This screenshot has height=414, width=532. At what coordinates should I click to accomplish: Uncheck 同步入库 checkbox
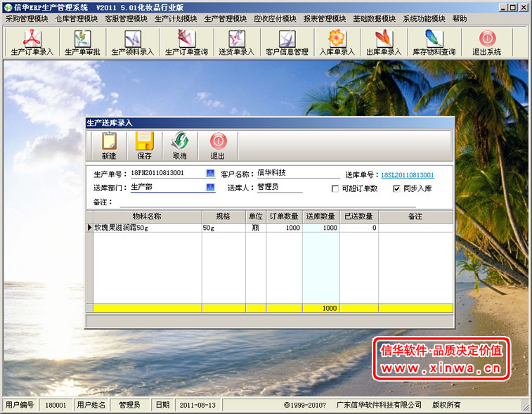tap(396, 188)
